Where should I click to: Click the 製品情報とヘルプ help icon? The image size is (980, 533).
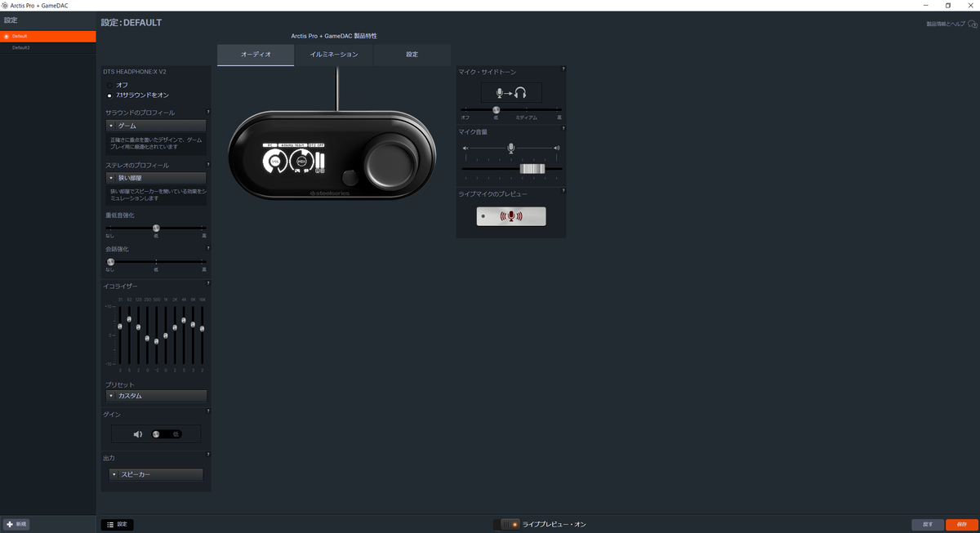point(973,24)
